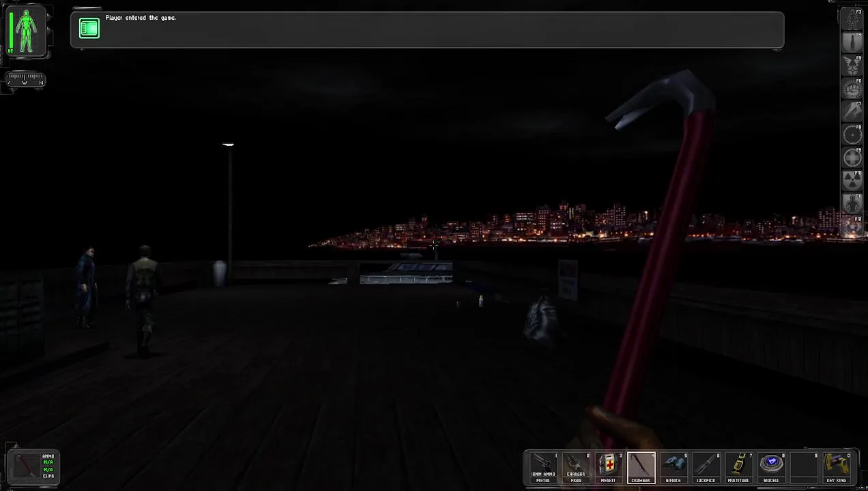
Task: Click the center crosshair
Action: (434, 245)
